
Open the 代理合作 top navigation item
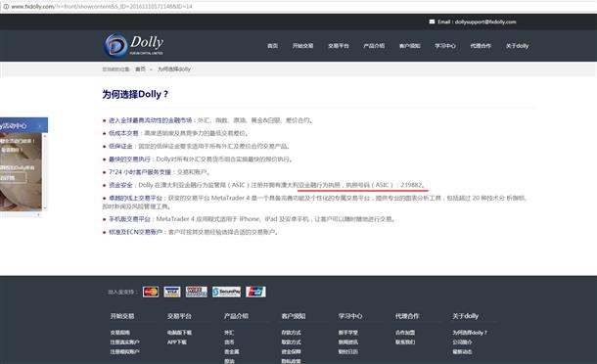(481, 46)
